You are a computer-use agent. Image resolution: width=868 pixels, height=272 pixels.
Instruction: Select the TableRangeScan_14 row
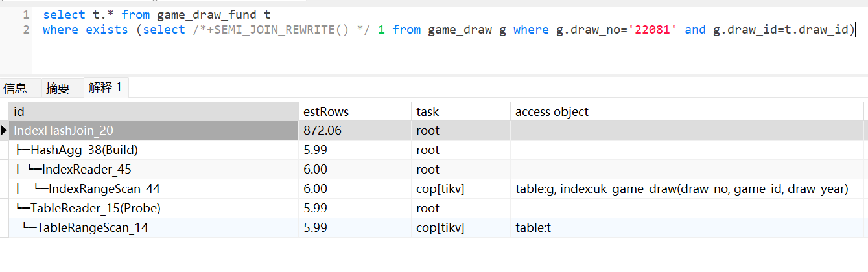(436, 227)
